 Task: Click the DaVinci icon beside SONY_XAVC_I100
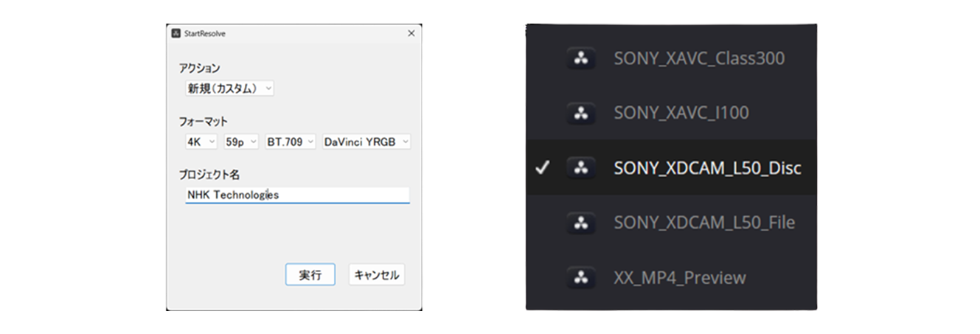pos(581,113)
